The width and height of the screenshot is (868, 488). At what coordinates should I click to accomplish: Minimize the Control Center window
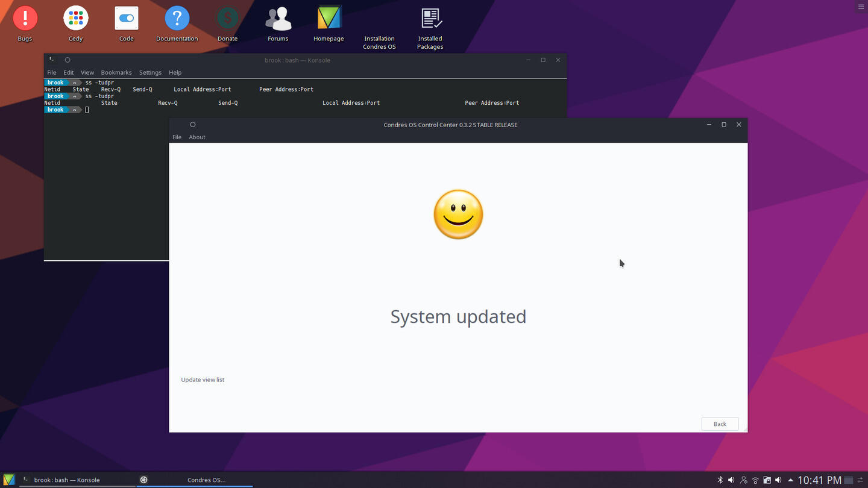coord(709,124)
